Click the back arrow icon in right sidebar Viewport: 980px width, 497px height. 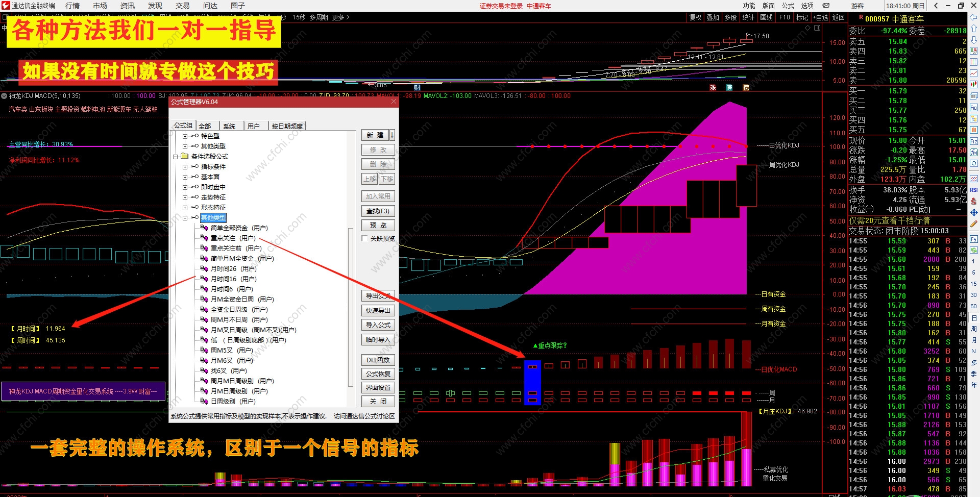tap(974, 17)
